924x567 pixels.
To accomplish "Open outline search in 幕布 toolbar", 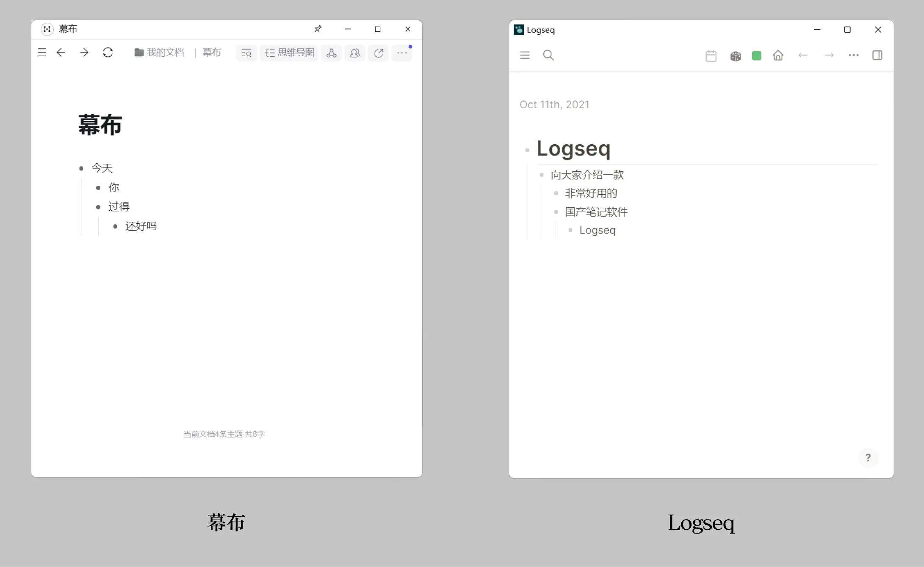I will tap(246, 53).
